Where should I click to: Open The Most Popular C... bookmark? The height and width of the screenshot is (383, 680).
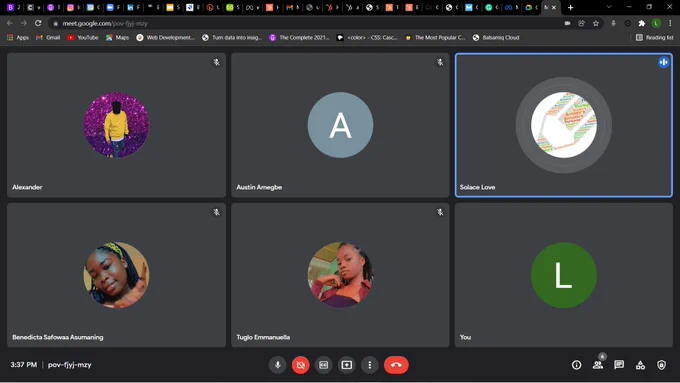click(x=435, y=38)
